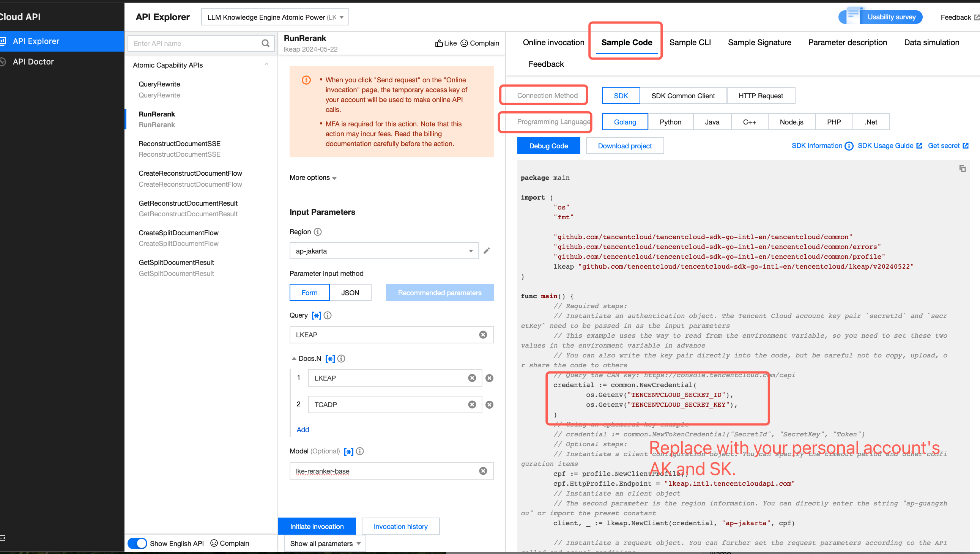980x554 pixels.
Task: Select JSON parameter input method
Action: [350, 293]
